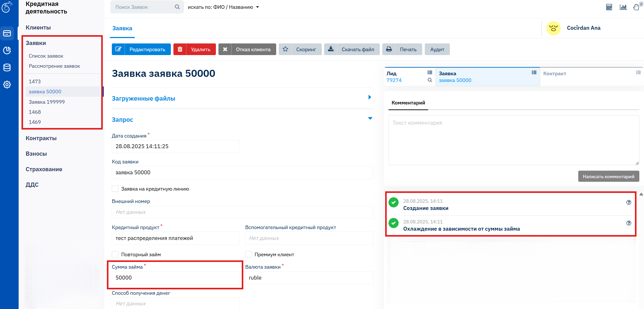Click Редактировать button
This screenshot has height=309, width=644.
141,49
